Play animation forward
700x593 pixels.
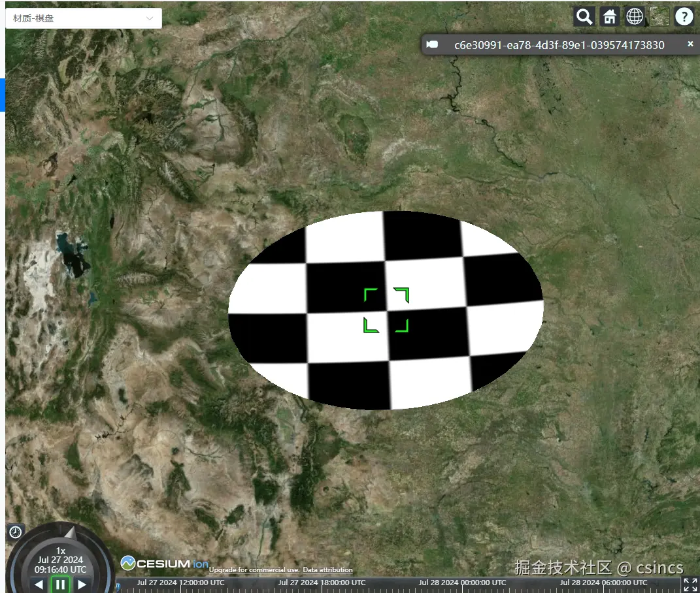82,584
